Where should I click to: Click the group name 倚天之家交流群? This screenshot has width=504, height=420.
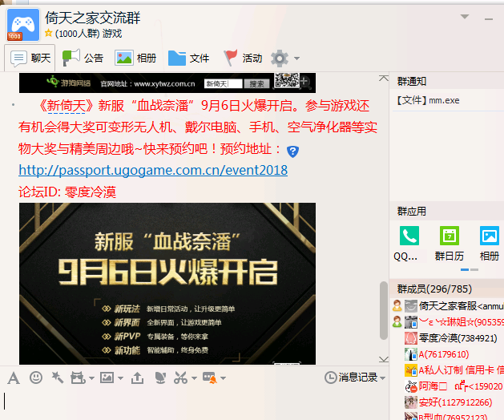coord(93,18)
